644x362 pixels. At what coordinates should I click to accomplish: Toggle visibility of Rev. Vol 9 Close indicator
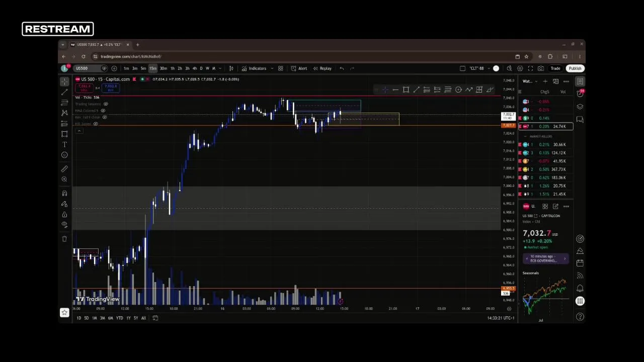point(105,117)
